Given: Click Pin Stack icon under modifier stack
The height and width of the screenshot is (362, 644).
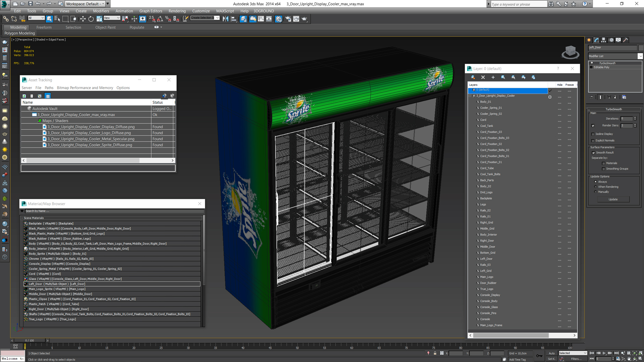Looking at the screenshot, I should (x=592, y=97).
